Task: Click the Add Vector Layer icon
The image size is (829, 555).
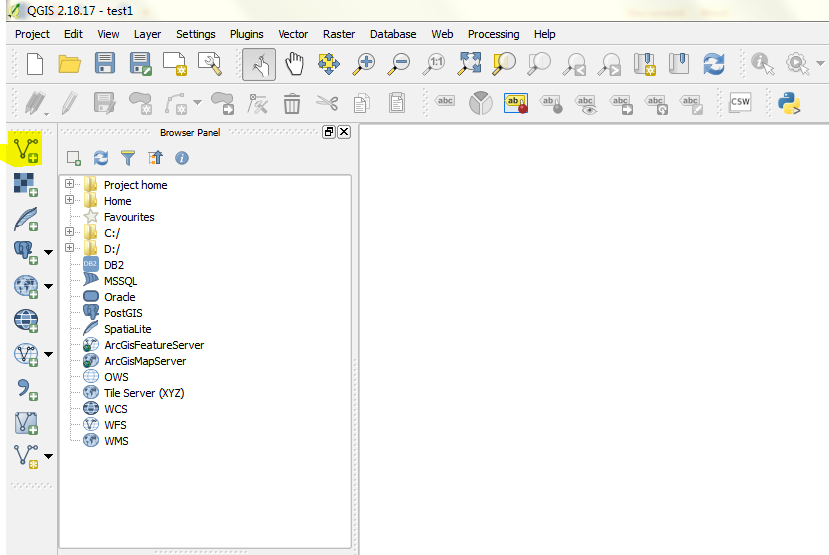Action: tap(26, 150)
